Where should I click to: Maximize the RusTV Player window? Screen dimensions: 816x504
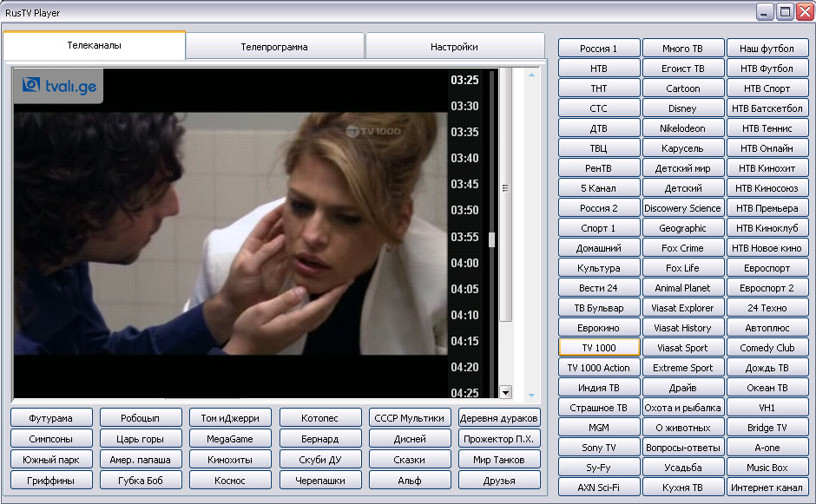click(x=785, y=12)
